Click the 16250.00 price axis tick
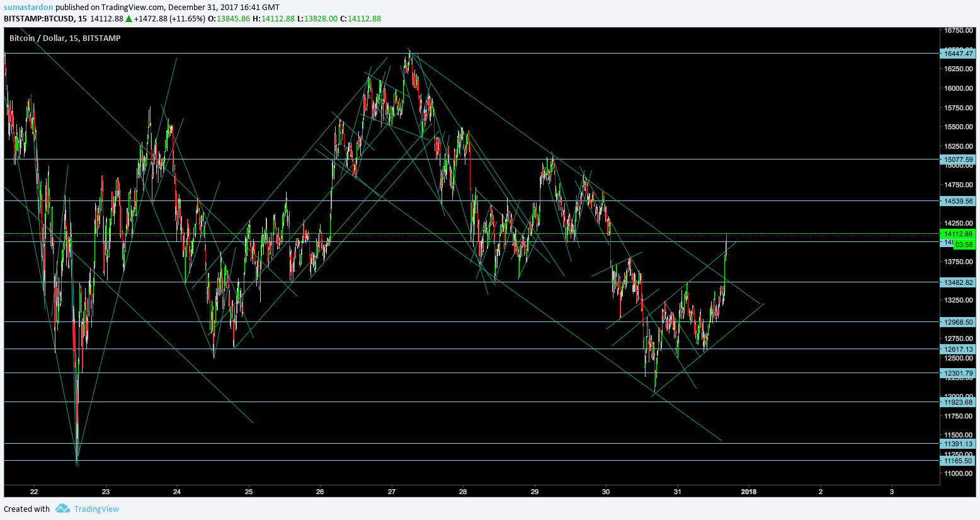980x520 pixels. coord(958,69)
